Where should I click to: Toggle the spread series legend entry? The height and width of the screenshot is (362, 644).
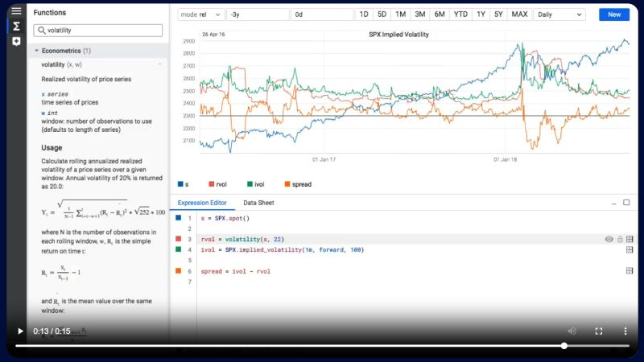pyautogui.click(x=298, y=184)
